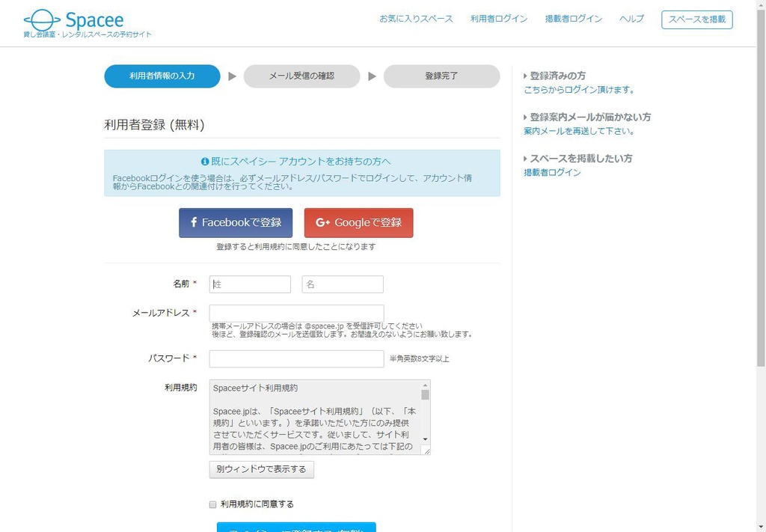
Task: Open 掲載者ログイン in the top menu
Action: [x=574, y=19]
